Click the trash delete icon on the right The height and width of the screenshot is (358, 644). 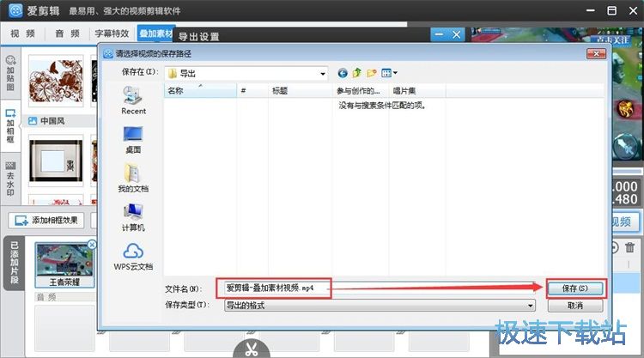pyautogui.click(x=629, y=247)
